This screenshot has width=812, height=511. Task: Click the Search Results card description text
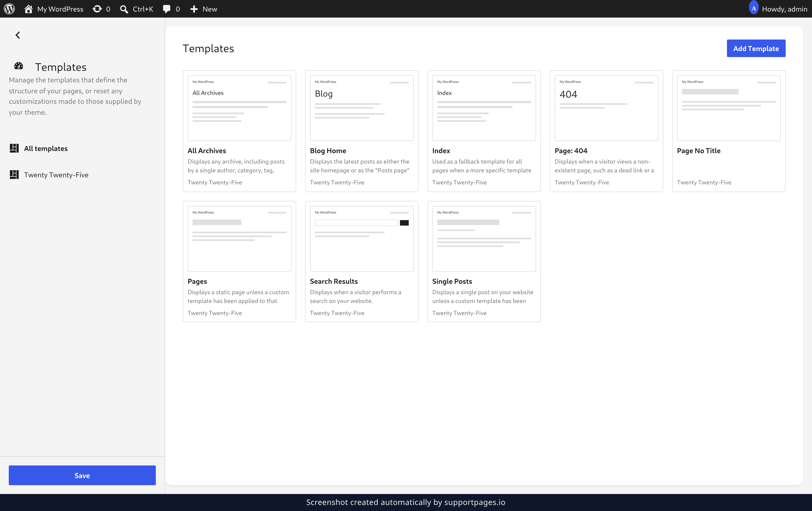[x=356, y=296]
